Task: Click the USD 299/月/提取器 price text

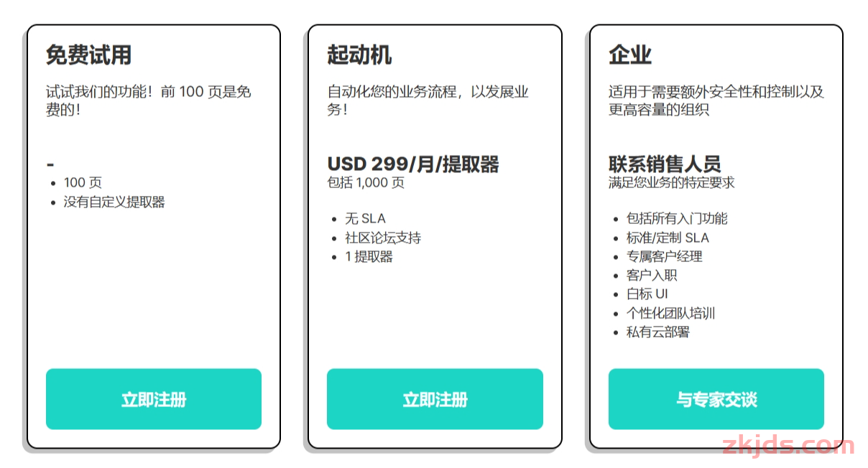Action: click(413, 164)
